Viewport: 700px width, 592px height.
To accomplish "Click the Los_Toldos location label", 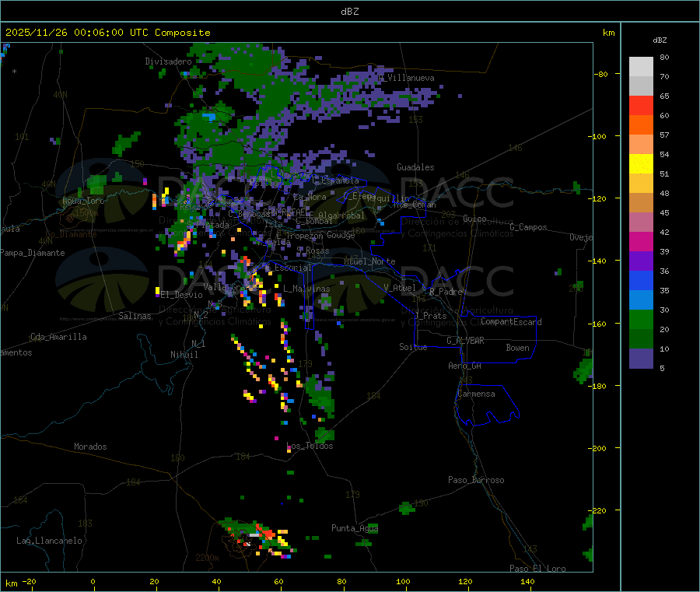I will pyautogui.click(x=310, y=446).
